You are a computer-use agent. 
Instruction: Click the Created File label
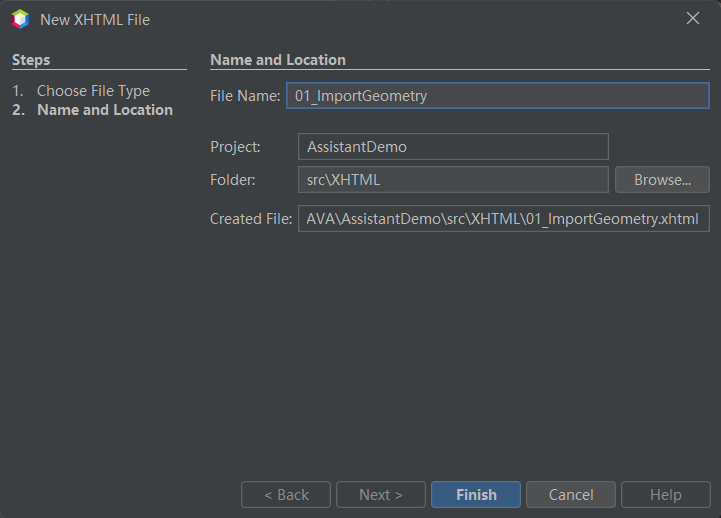point(250,219)
